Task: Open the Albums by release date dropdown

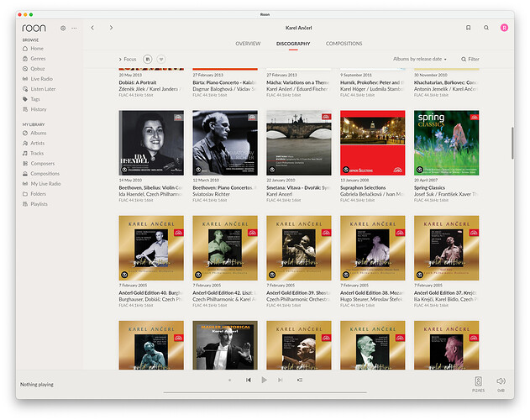Action: (419, 59)
